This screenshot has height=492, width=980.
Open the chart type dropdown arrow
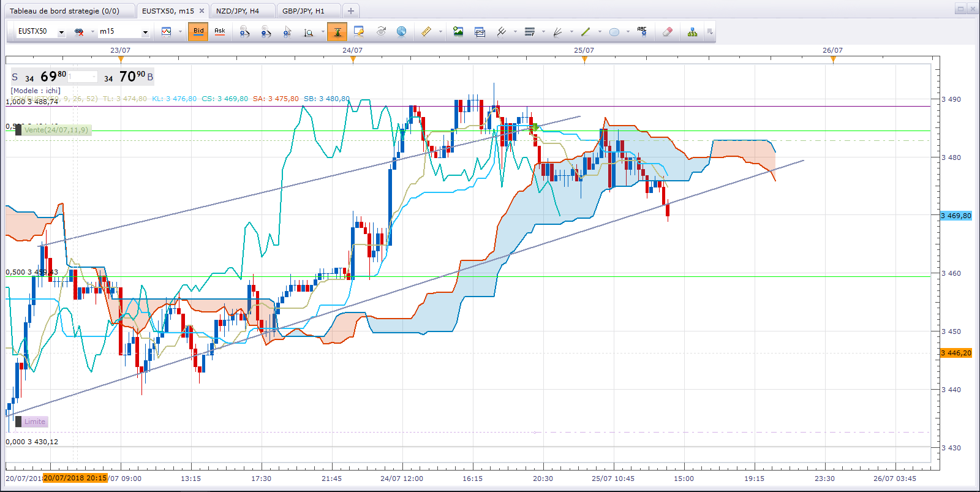(180, 32)
